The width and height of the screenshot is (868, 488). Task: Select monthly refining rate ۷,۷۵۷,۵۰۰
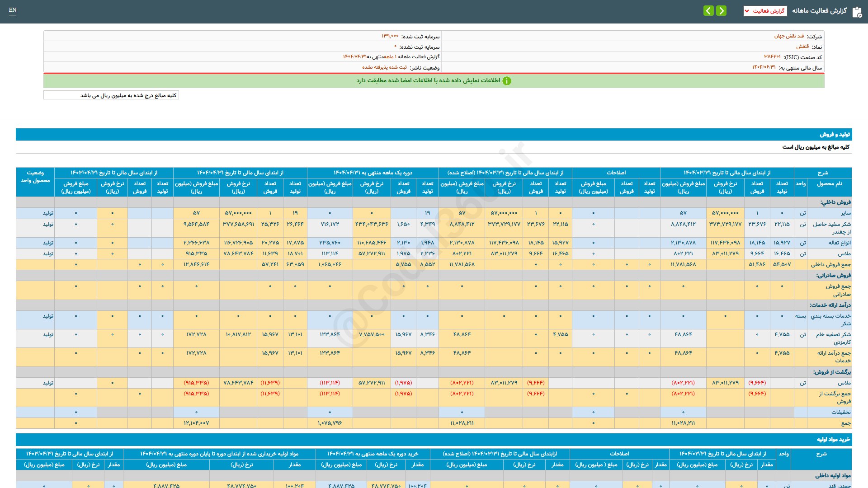(372, 335)
